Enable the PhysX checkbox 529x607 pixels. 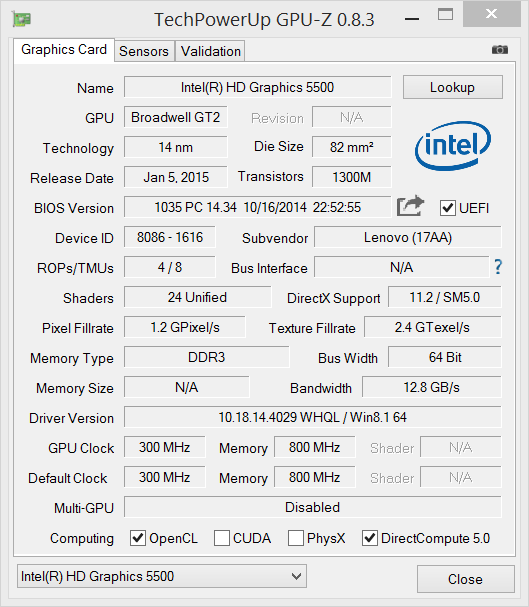tap(296, 538)
